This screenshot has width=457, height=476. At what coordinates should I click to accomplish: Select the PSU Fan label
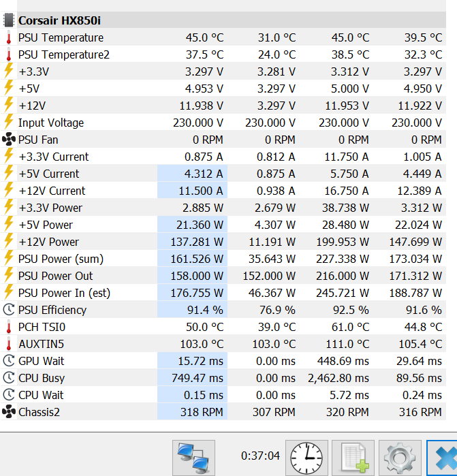[x=38, y=140]
